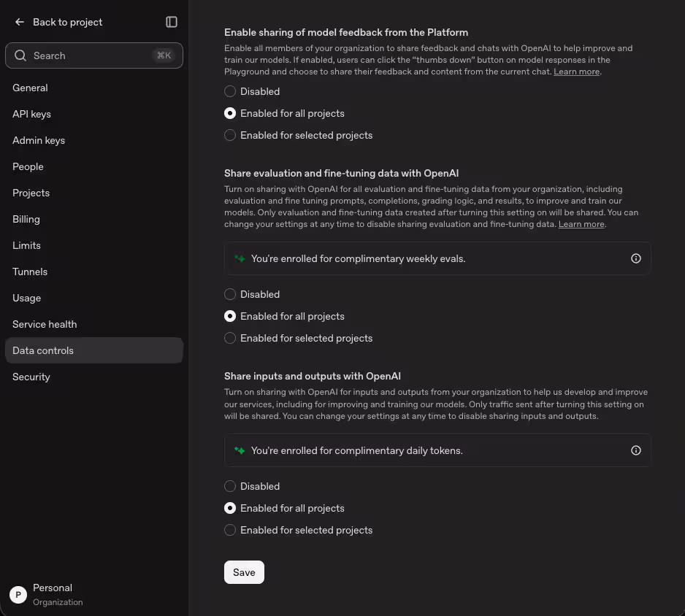Collapse sidebar with the panel toggle icon
Image resolution: width=685 pixels, height=616 pixels.
point(171,22)
